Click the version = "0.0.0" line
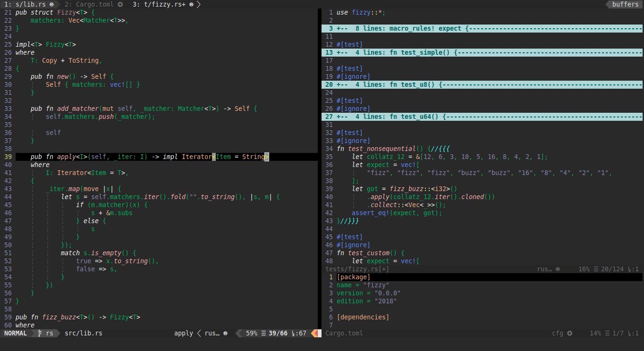Viewport: 644px width, 351px height. point(369,293)
